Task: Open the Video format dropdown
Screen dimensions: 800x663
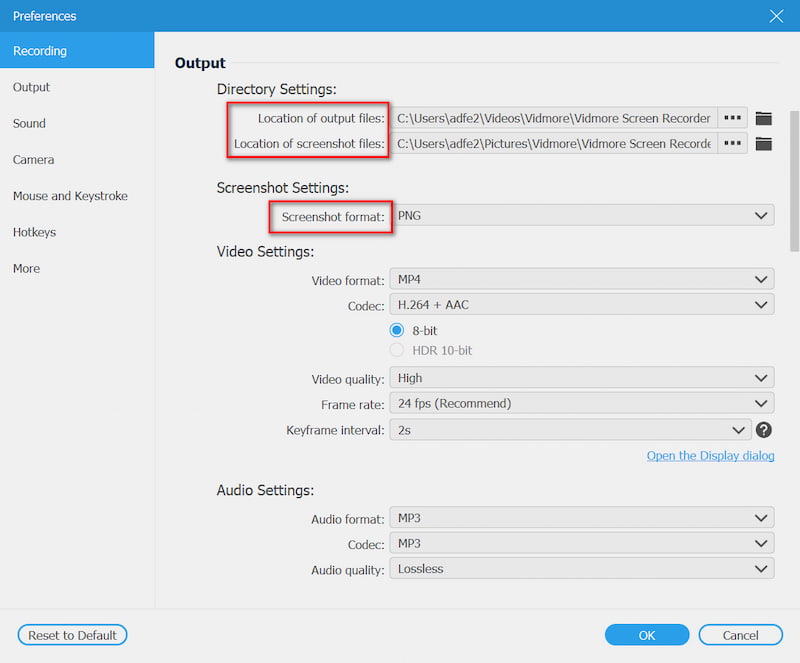Action: (x=581, y=281)
